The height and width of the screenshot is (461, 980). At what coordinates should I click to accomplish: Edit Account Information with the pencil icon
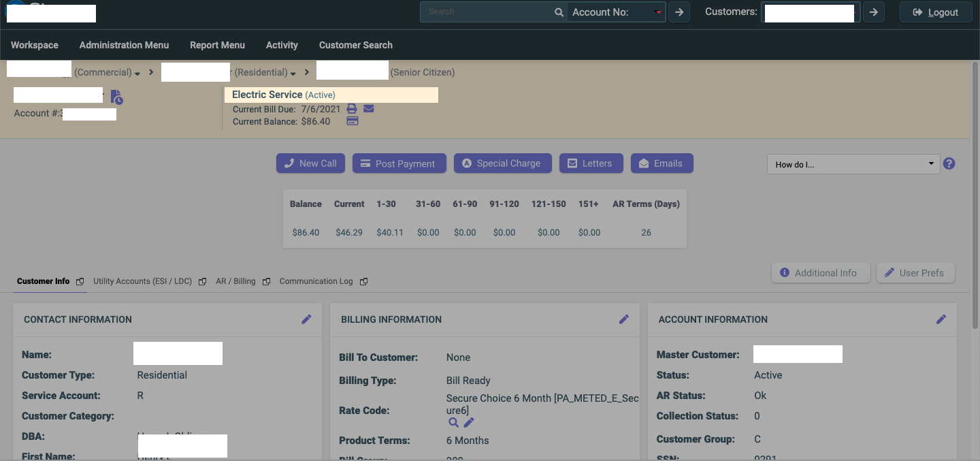coord(941,319)
